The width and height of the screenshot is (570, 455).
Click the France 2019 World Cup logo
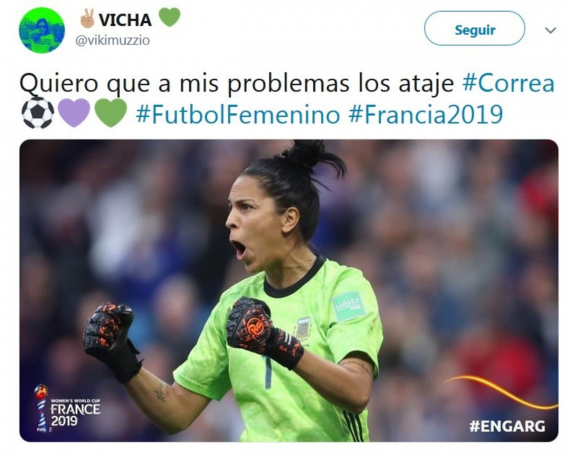(x=67, y=408)
